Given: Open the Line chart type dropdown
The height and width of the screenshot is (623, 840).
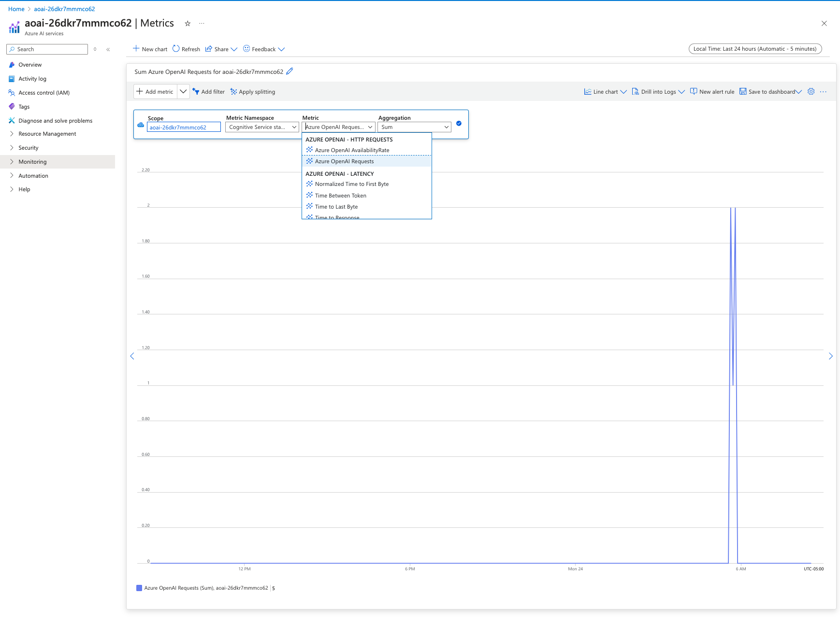Looking at the screenshot, I should [606, 92].
